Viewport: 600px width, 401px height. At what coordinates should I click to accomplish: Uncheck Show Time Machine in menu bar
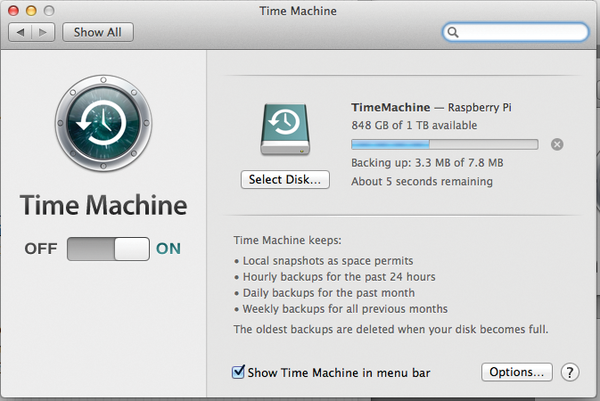point(238,372)
